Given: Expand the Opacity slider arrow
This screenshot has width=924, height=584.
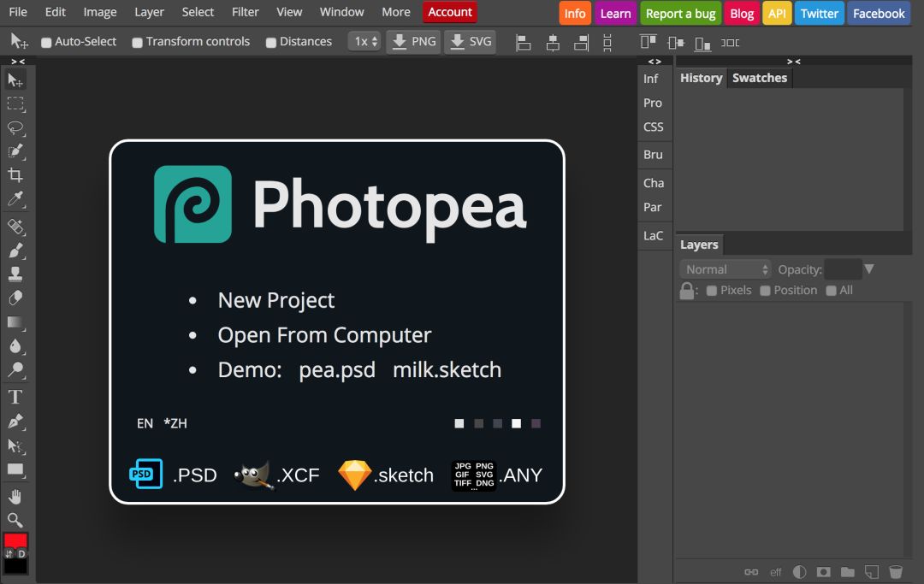Looking at the screenshot, I should point(868,269).
